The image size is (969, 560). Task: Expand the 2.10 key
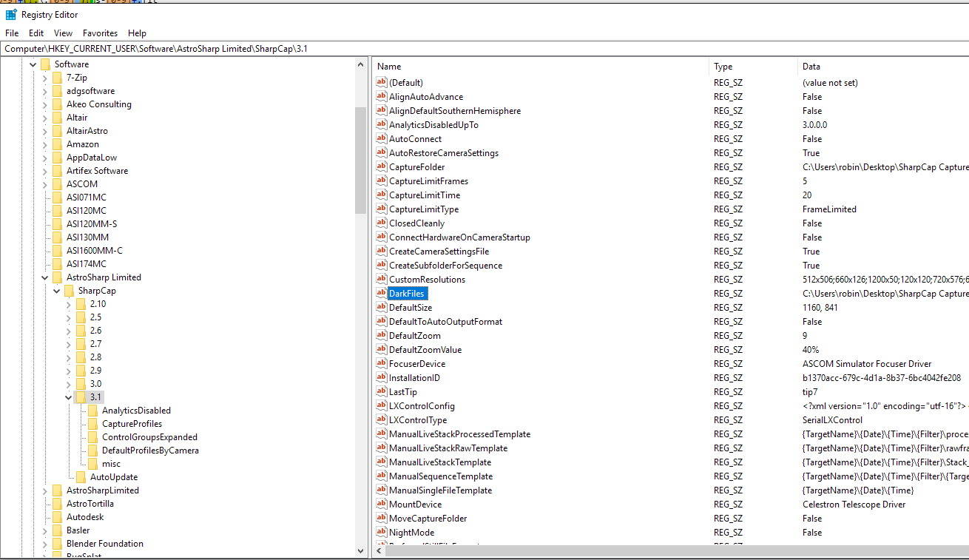click(68, 304)
